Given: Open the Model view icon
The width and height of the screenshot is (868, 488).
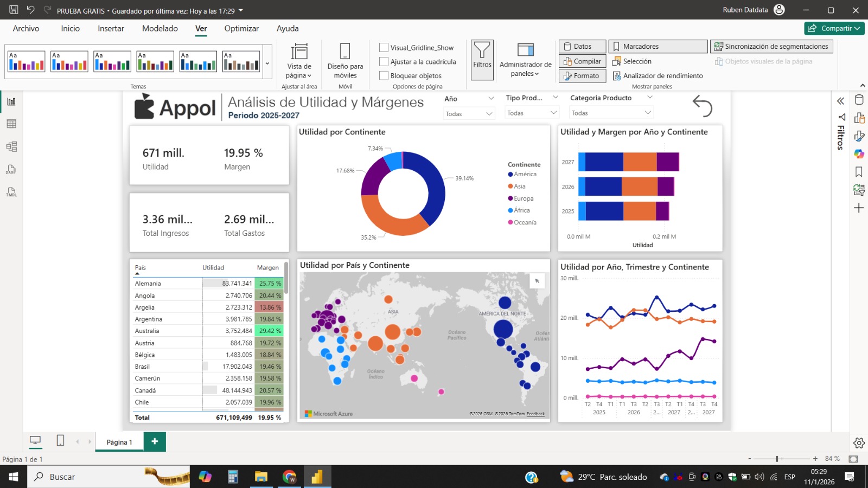Looking at the screenshot, I should click(x=11, y=146).
